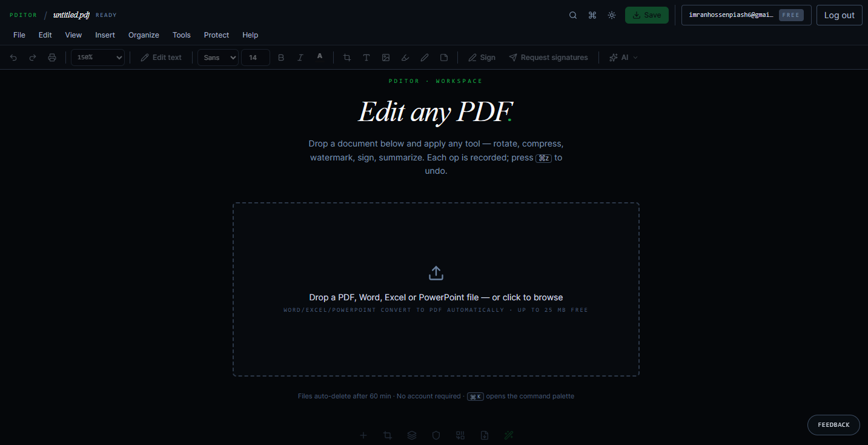Toggle light/dark theme sun icon
The image size is (868, 445).
pyautogui.click(x=612, y=15)
